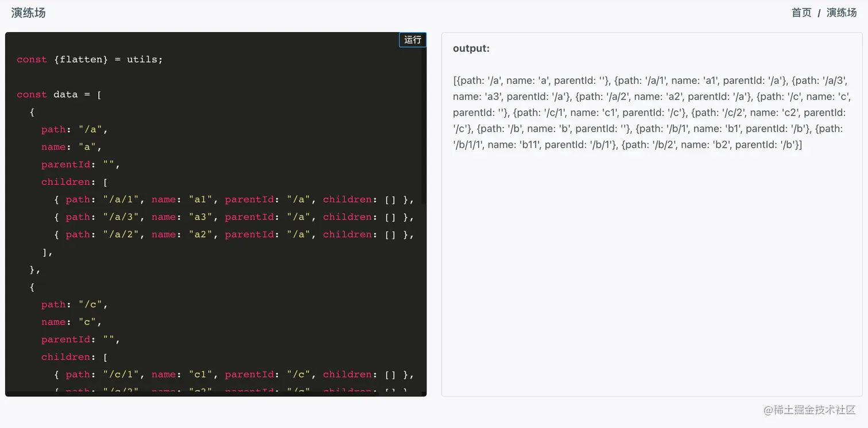The width and height of the screenshot is (868, 428).
Task: Click the 演练场 page title heading
Action: pos(28,13)
